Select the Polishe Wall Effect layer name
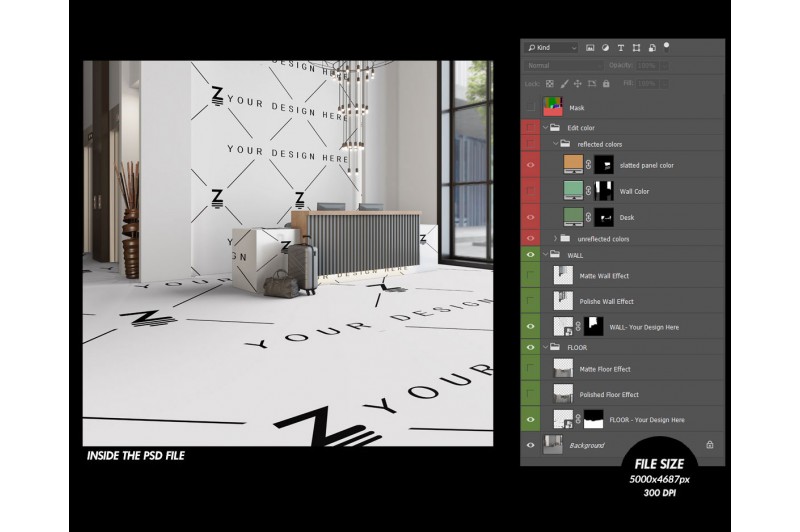Screen dimensions: 800x532 pos(606,301)
